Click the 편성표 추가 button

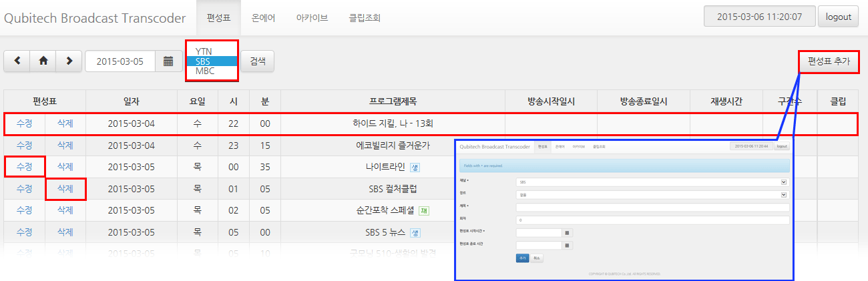(829, 61)
